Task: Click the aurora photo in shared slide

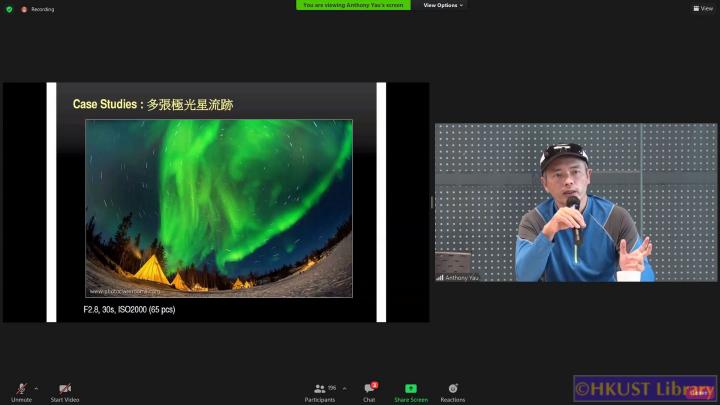Action: point(218,208)
